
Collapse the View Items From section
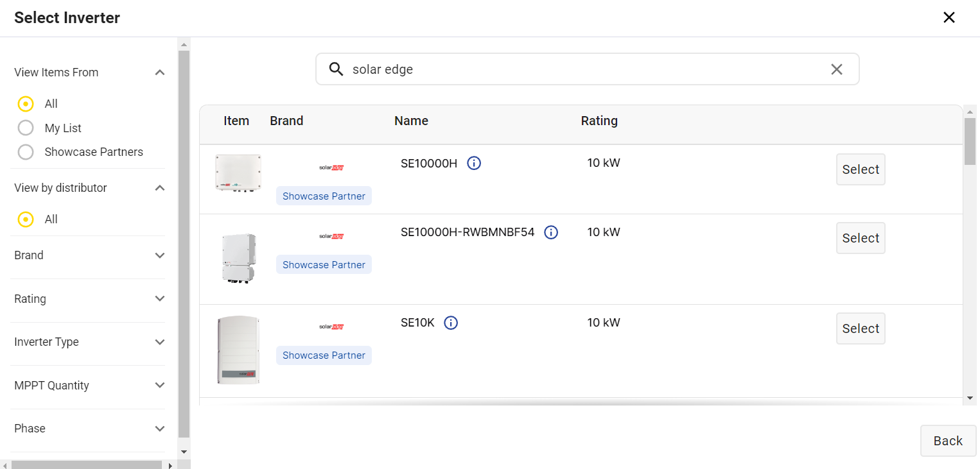[159, 72]
